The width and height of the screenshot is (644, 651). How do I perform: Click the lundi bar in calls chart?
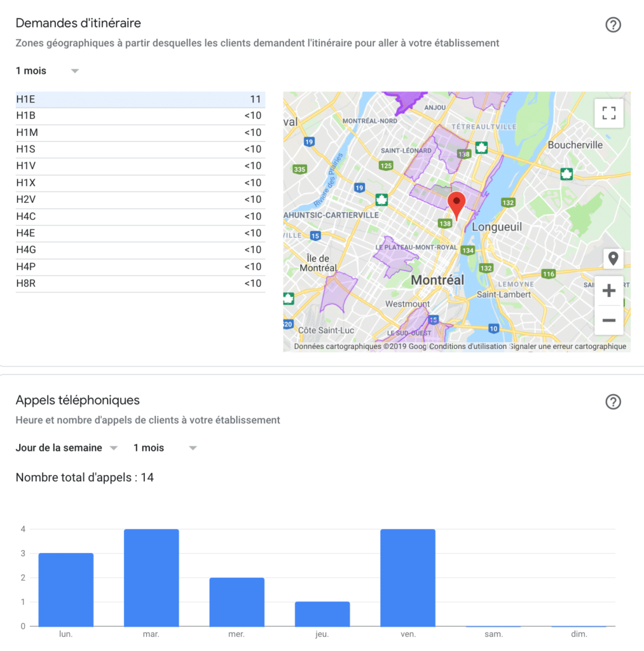[x=65, y=589]
